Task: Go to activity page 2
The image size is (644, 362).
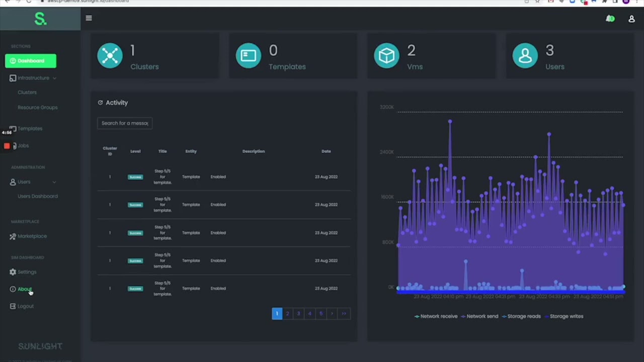Action: click(x=287, y=314)
